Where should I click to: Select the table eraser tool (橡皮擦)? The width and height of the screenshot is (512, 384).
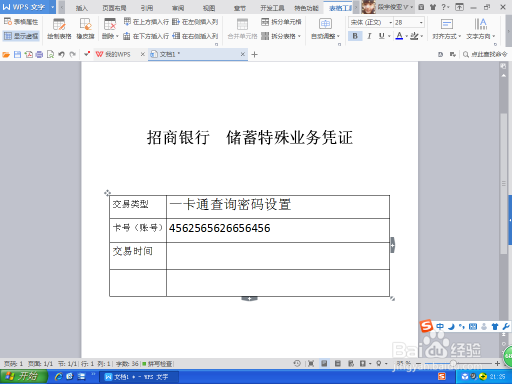point(85,29)
